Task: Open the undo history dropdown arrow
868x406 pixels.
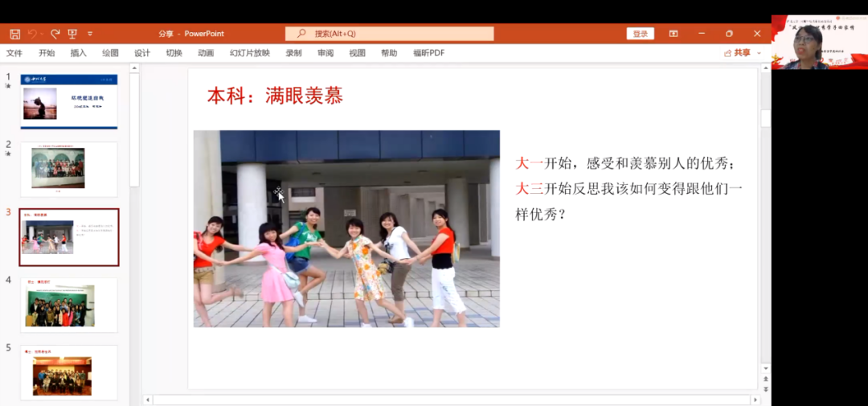Action: pos(42,34)
